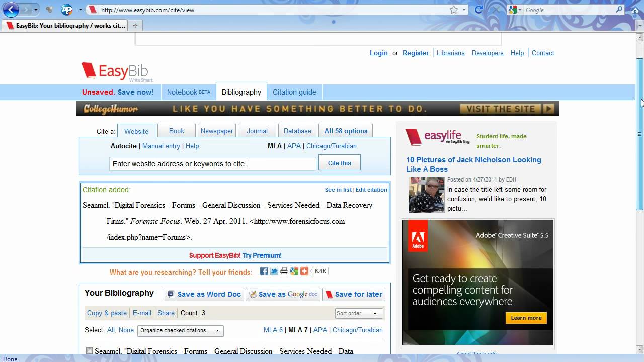Viewport: 644px width, 362px height.
Task: Select the Database source tab
Action: point(297,131)
